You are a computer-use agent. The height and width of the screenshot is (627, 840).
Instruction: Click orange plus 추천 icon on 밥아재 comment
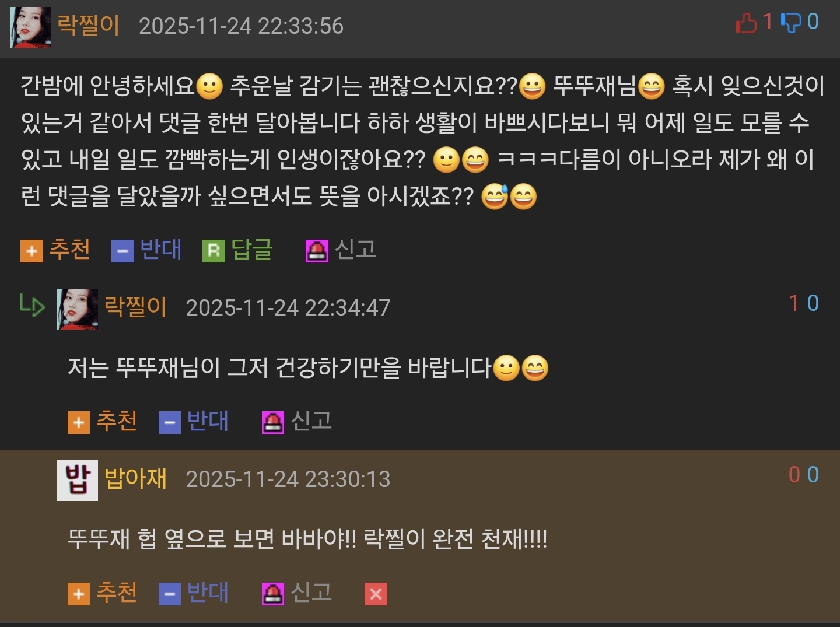pos(79,594)
